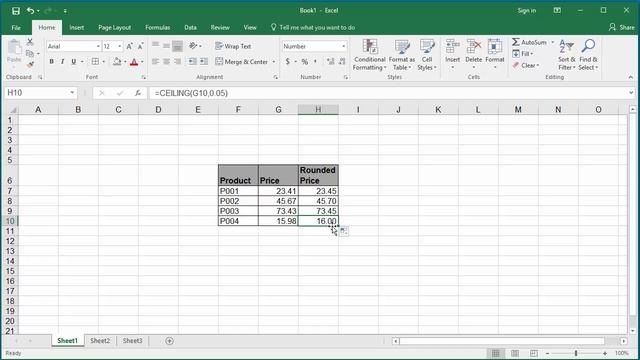
Task: Open the Clear options
Action: pyautogui.click(x=526, y=65)
